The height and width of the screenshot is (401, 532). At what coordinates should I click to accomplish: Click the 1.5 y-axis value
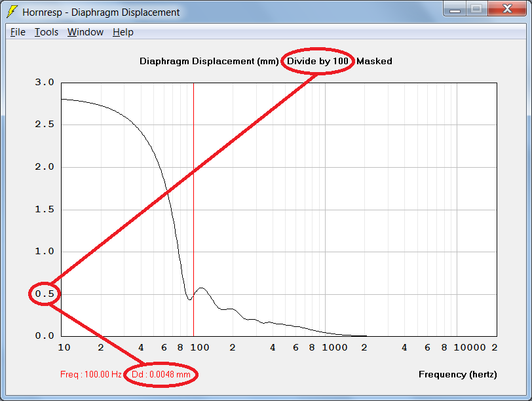point(45,209)
